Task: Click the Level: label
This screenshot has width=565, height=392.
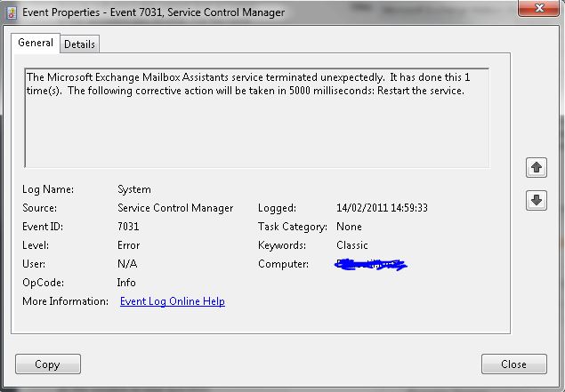Action: pos(36,245)
